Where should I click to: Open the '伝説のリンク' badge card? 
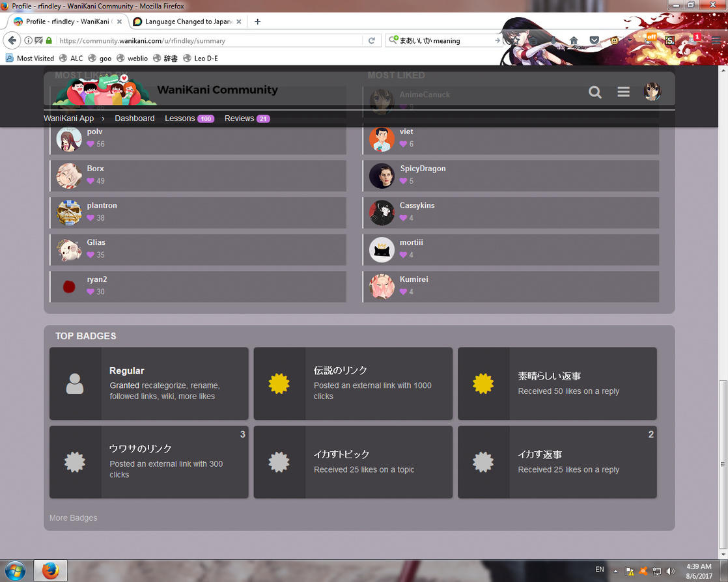[353, 383]
